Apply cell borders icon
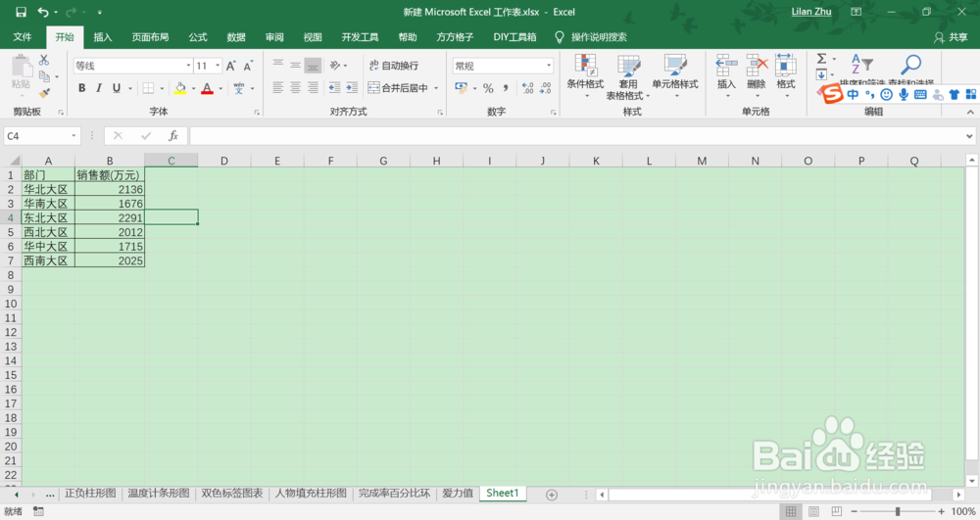 (x=148, y=88)
